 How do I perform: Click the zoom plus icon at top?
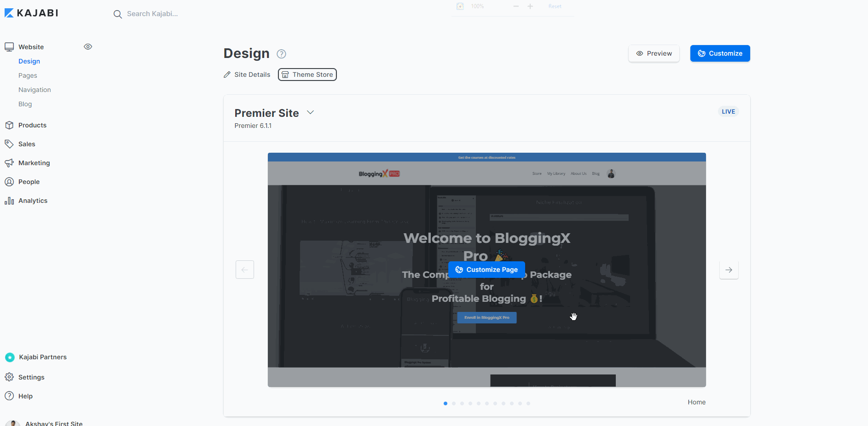[x=530, y=6]
